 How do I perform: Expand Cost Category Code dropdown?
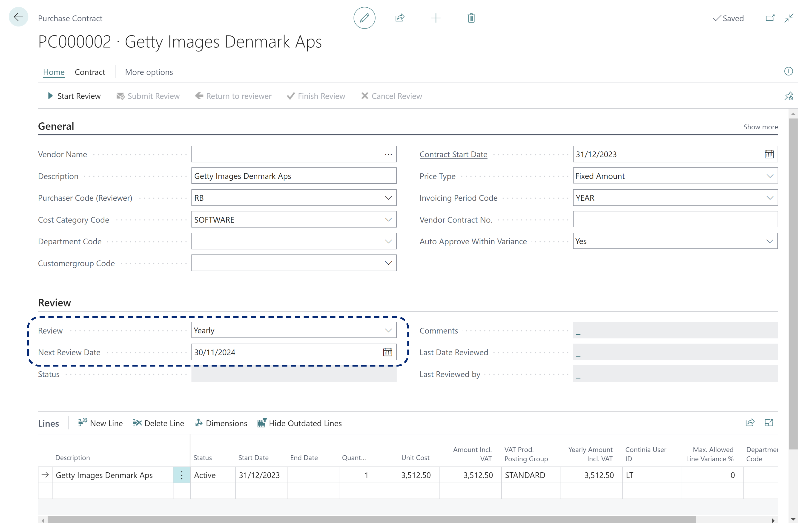click(388, 219)
